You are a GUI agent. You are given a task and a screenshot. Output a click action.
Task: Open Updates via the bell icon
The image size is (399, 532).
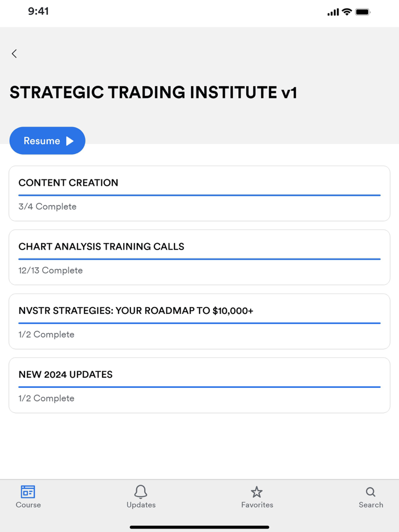[141, 492]
